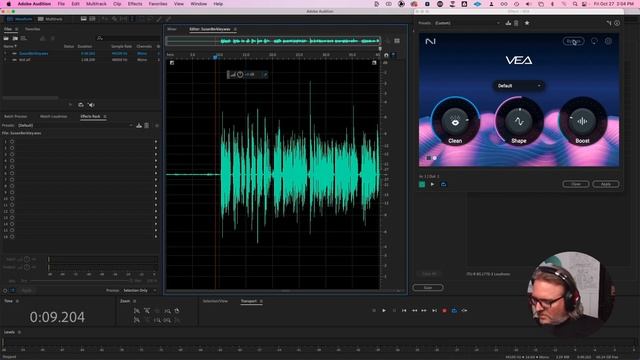Open the Match Loudness tab
Viewport: 640px width, 360px height.
[53, 117]
